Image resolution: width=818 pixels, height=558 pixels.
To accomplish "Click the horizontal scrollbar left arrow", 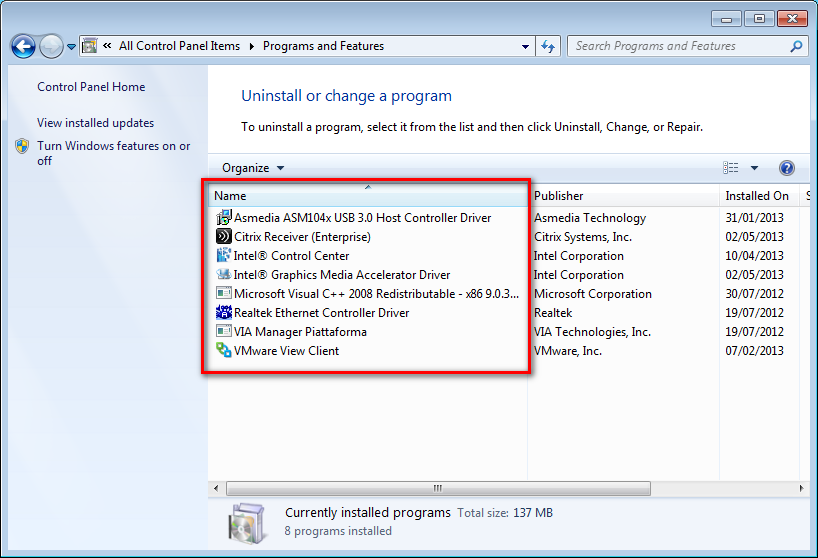I will pos(216,489).
